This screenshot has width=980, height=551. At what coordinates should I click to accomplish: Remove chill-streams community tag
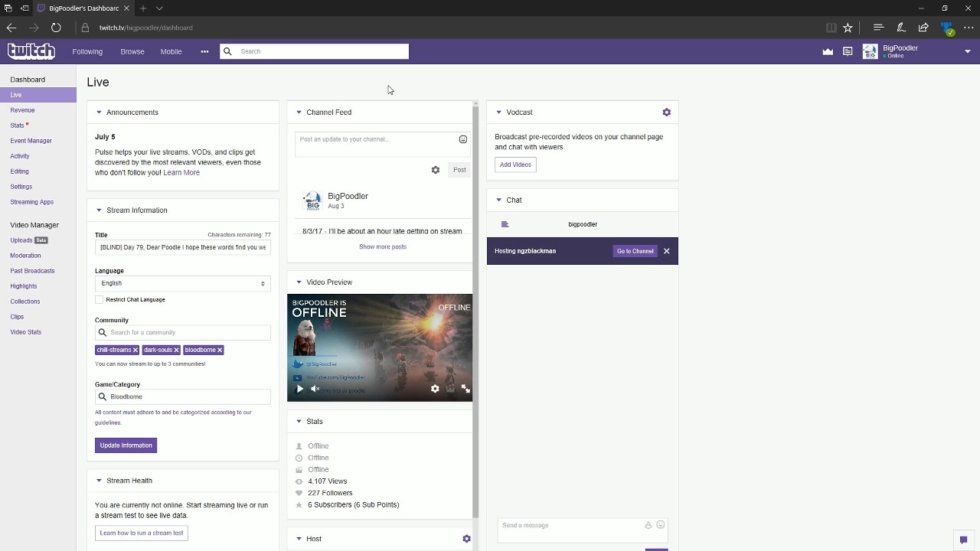pyautogui.click(x=136, y=350)
